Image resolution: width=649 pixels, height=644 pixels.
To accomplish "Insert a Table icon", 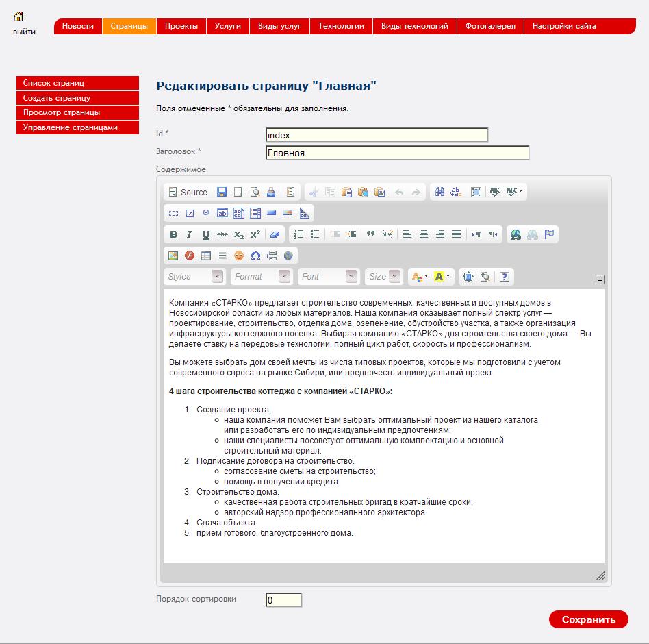I will point(206,256).
